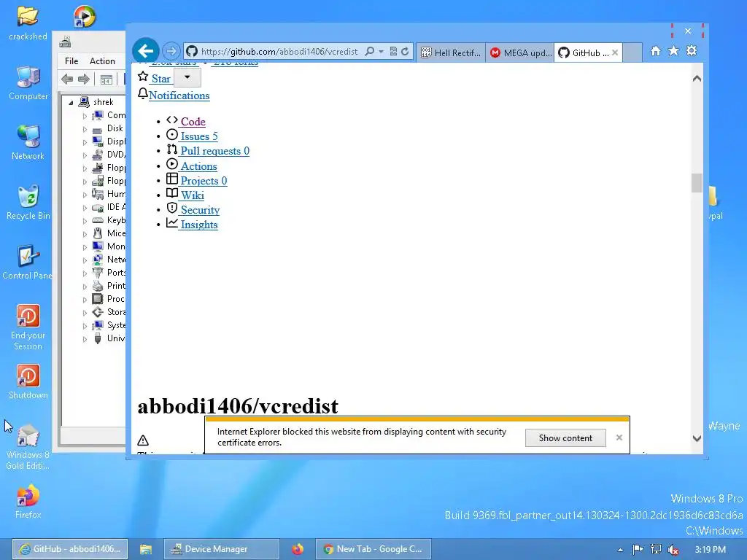Select the Firefox desktop icon
This screenshot has width=747, height=560.
point(28,502)
